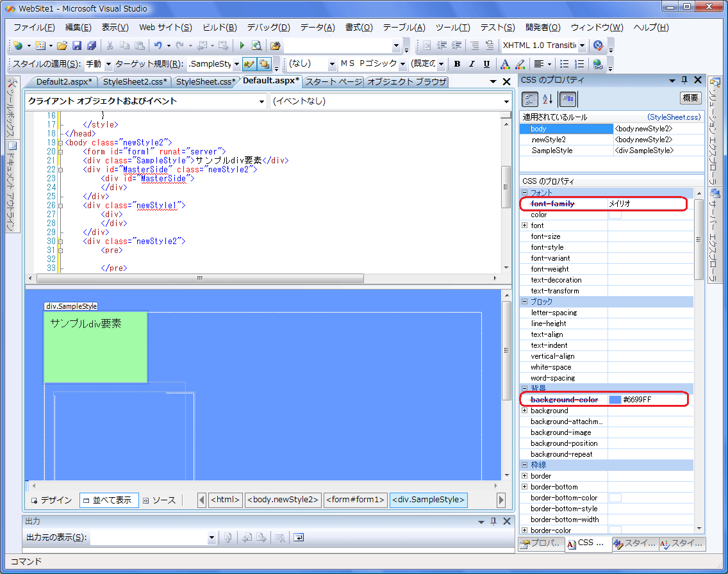This screenshot has height=574, width=728.
Task: Switch to the オブジェクト ブラウザ tab
Action: point(406,81)
